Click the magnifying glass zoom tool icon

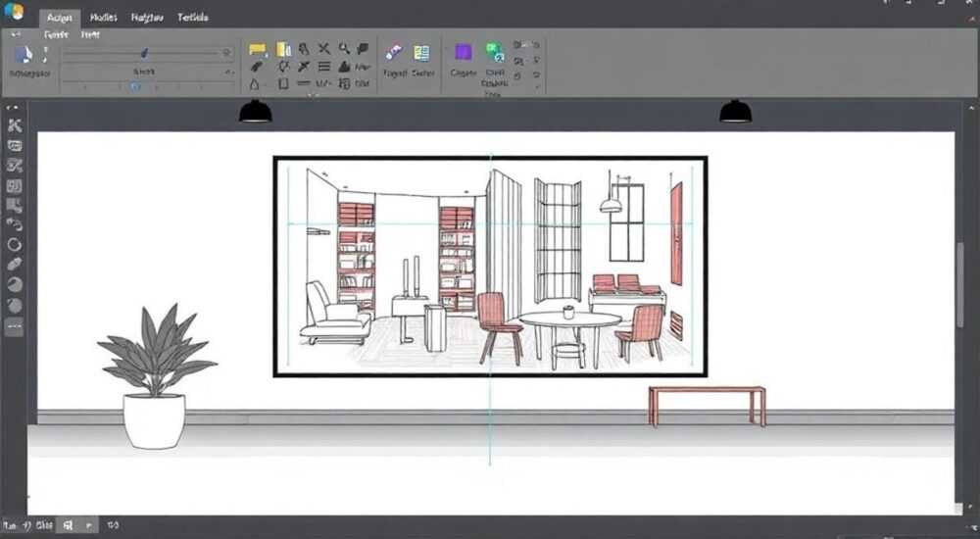pos(344,48)
